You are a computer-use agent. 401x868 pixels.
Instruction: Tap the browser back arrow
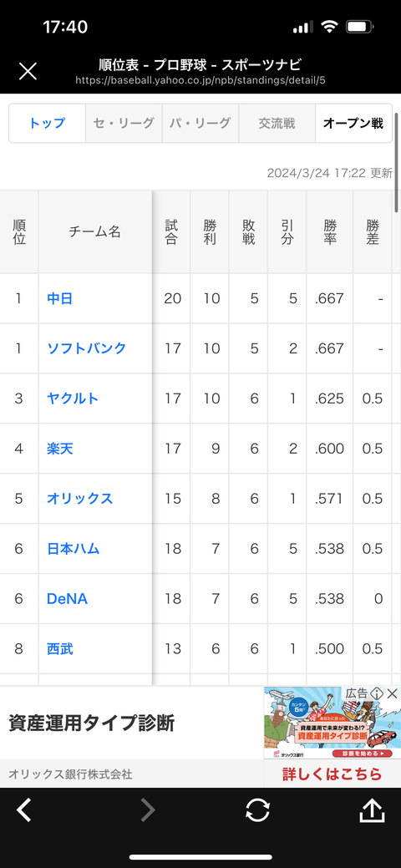[23, 810]
